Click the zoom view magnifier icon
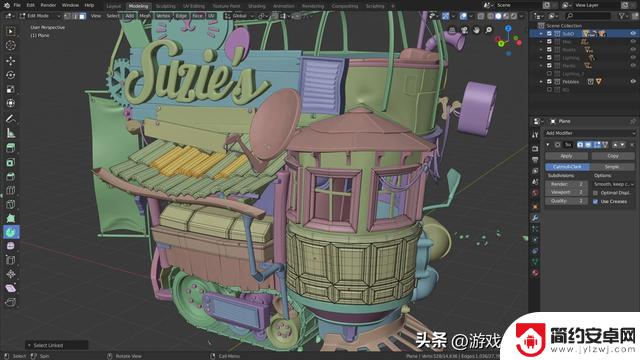 [x=489, y=30]
